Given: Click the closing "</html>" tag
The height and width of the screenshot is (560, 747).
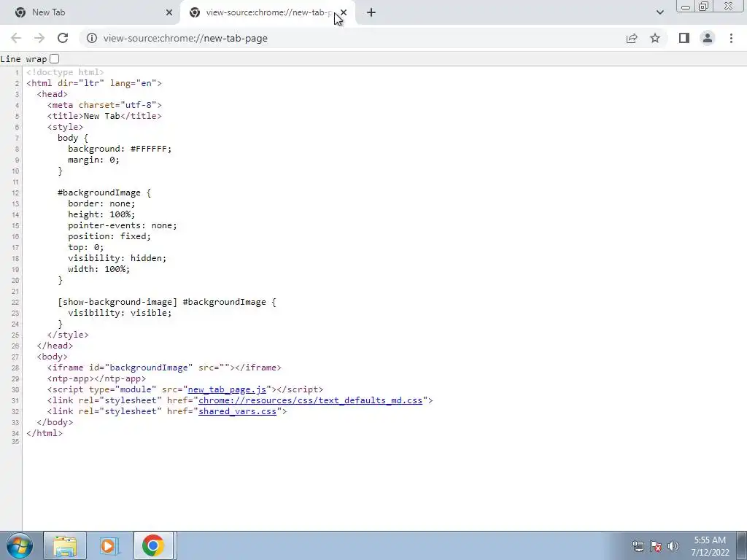Looking at the screenshot, I should pos(44,433).
